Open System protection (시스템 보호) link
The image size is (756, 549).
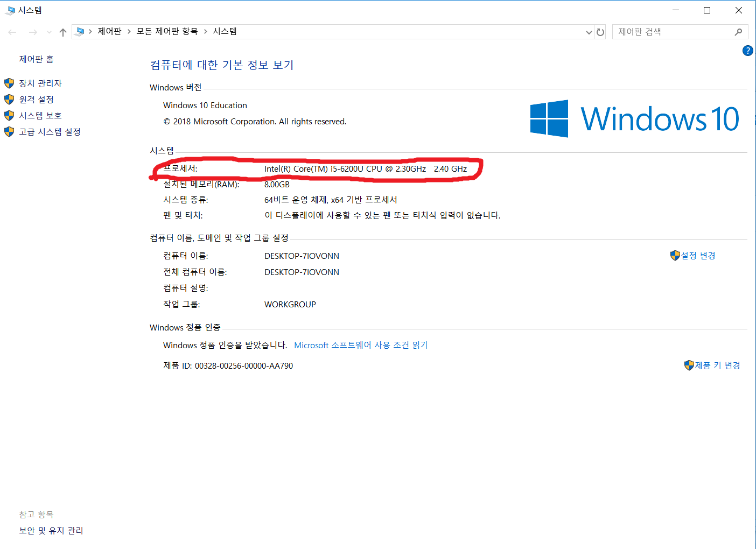click(40, 116)
